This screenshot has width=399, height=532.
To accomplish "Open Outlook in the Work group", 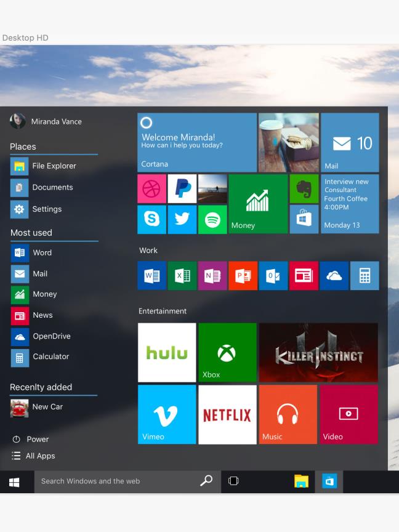I will point(273,275).
